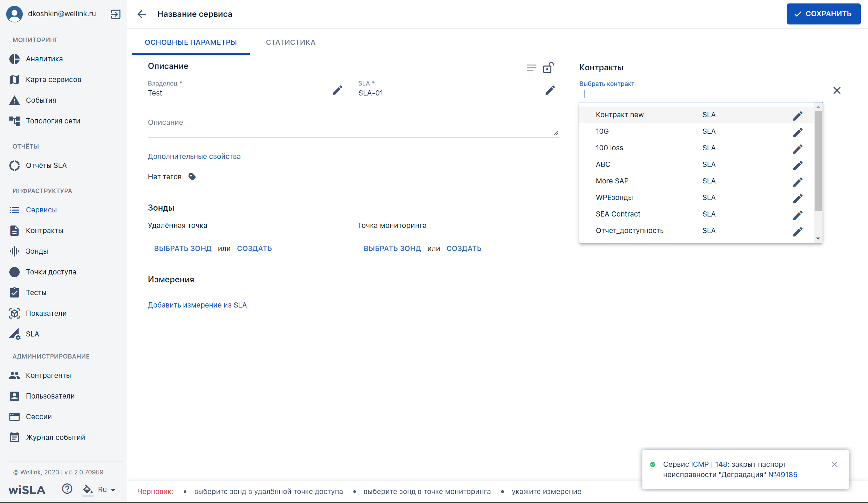Click the text lines icon in Описание header

click(x=531, y=68)
